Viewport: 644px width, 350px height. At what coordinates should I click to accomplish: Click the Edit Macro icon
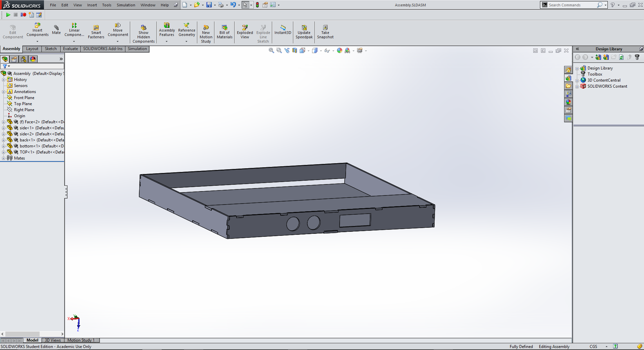pyautogui.click(x=39, y=15)
